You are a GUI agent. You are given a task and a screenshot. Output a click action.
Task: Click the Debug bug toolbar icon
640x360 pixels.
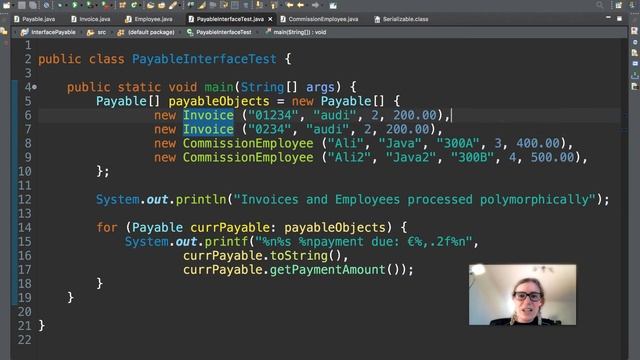coord(60,5)
